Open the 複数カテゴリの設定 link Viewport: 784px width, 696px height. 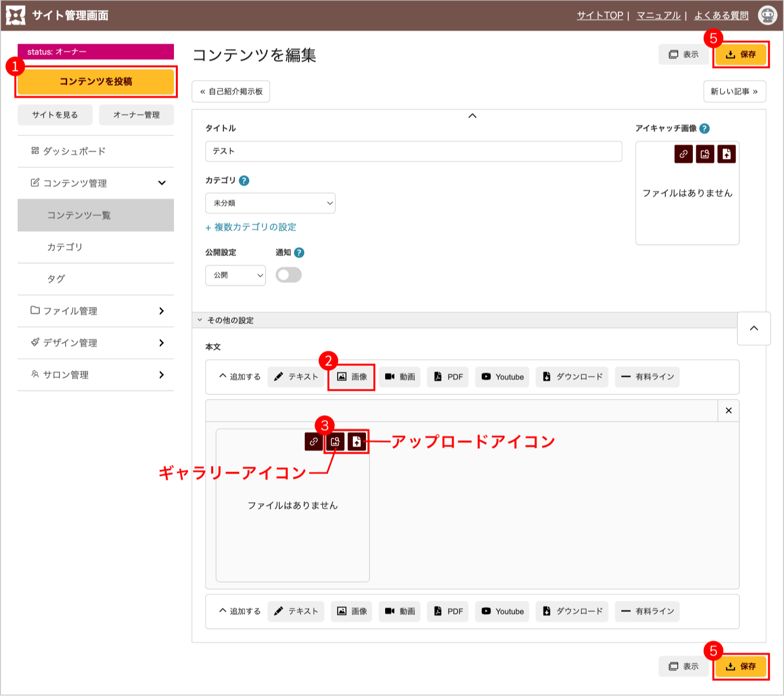click(x=251, y=227)
